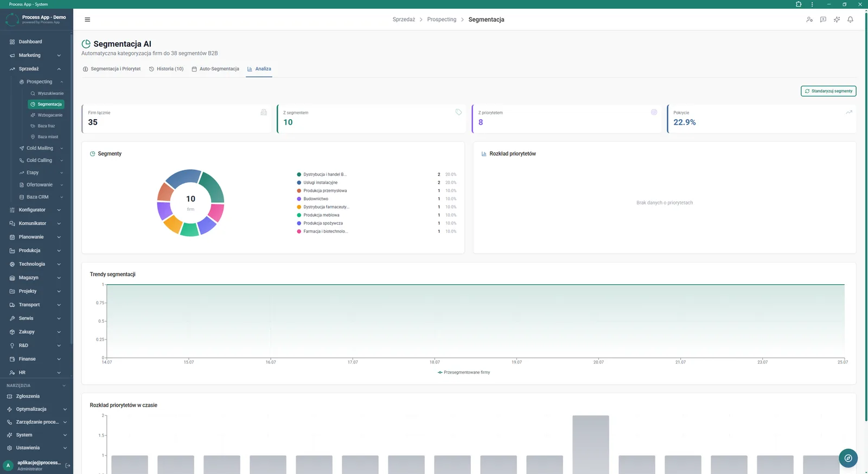Image resolution: width=868 pixels, height=474 pixels.
Task: Click the Projekty folder icon
Action: pos(12,291)
